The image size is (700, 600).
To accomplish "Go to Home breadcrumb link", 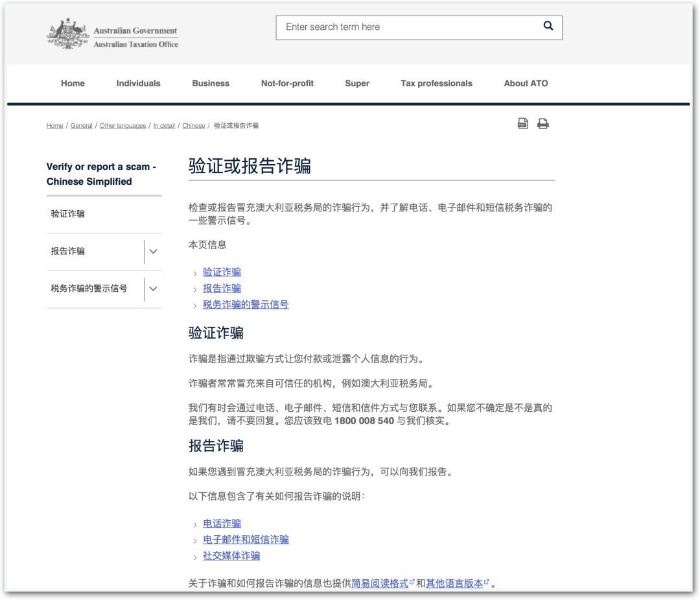I will pos(55,126).
